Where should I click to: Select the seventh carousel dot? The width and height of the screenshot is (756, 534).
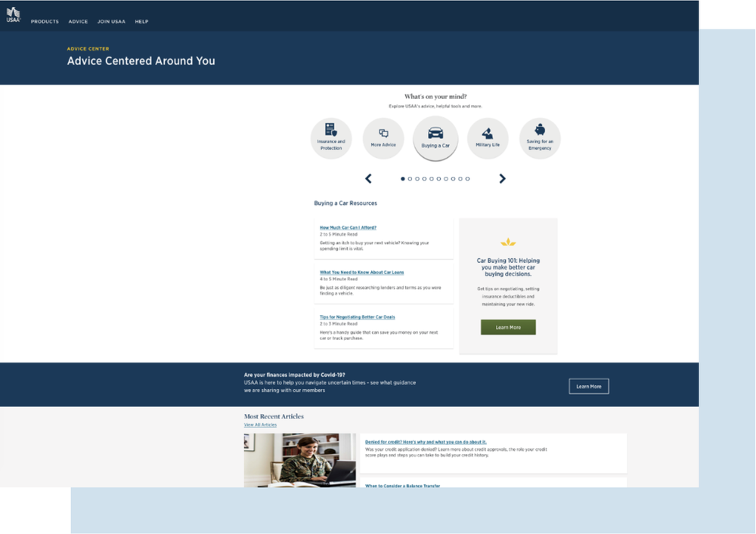(x=446, y=179)
